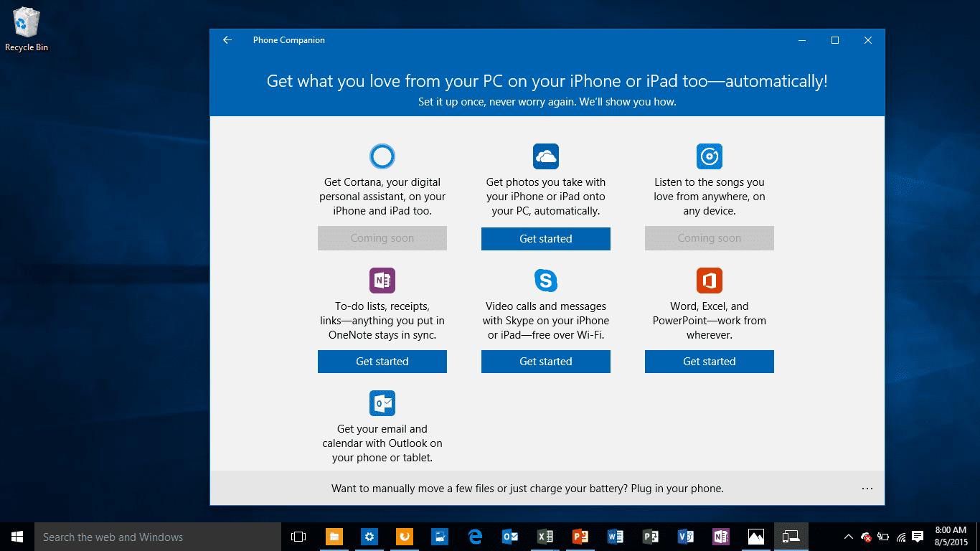The width and height of the screenshot is (980, 551).
Task: Show hidden system tray icons
Action: (x=849, y=537)
